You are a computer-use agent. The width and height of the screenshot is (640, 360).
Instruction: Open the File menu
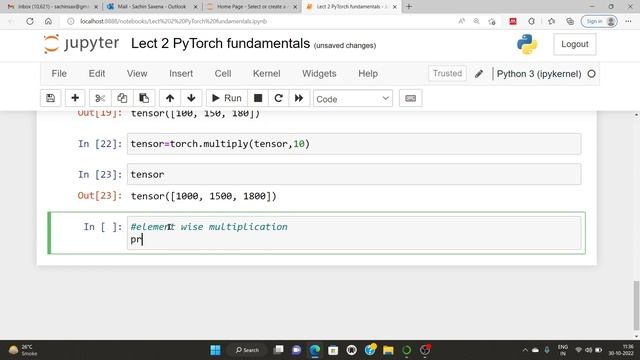click(x=59, y=74)
